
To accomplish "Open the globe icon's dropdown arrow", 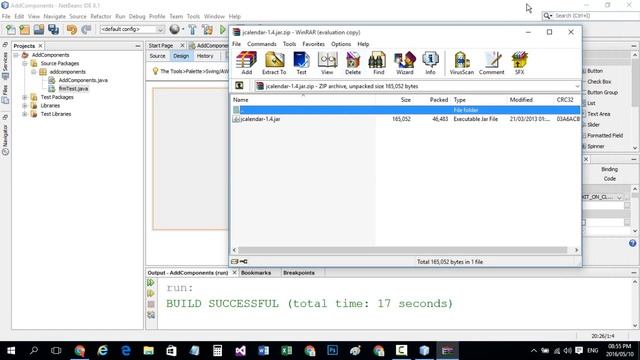I will 182,29.
